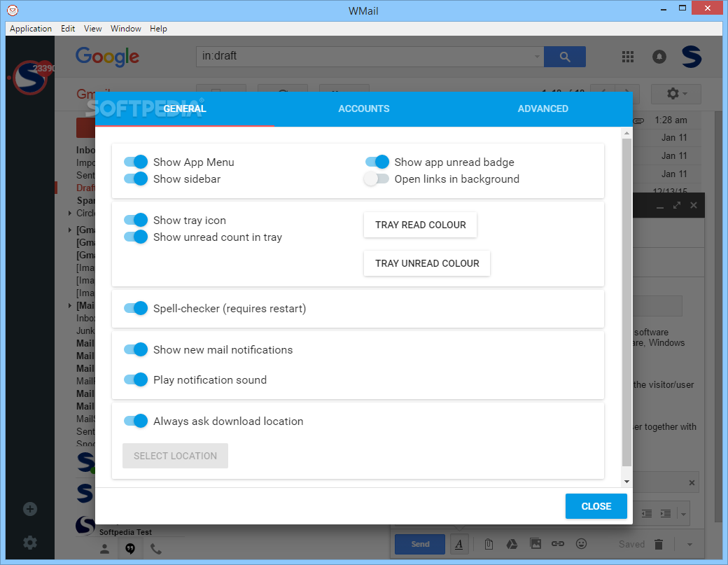The height and width of the screenshot is (565, 728).
Task: Enable Open links in background
Action: pyautogui.click(x=376, y=179)
